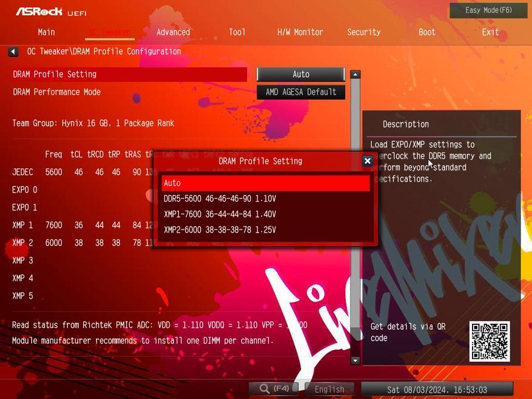Select XMP1-7600 36-44-44-84 1.40V profile

(266, 214)
